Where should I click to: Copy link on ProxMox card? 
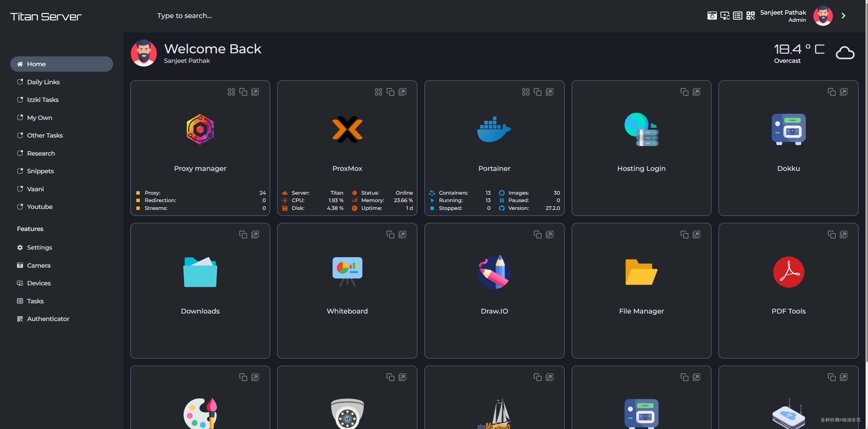coord(390,92)
